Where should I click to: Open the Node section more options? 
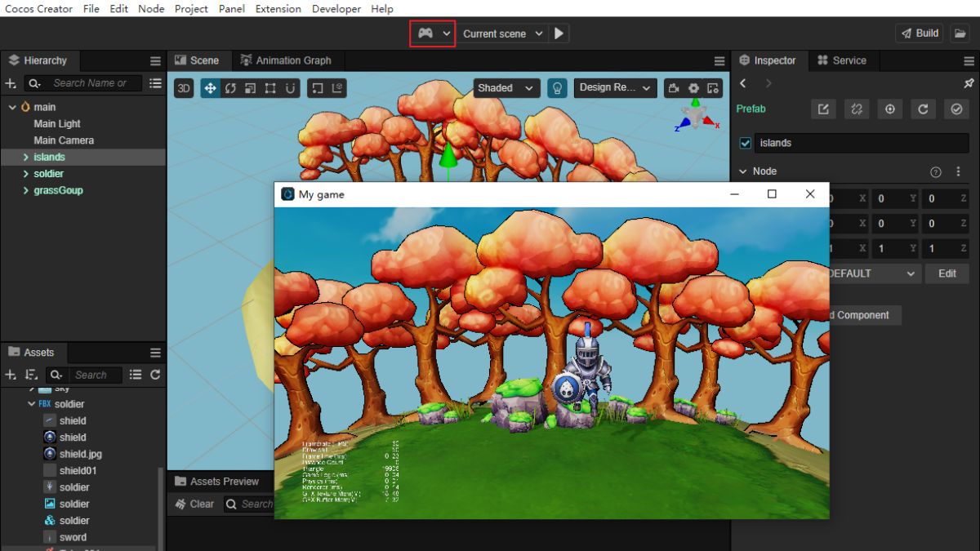click(958, 171)
